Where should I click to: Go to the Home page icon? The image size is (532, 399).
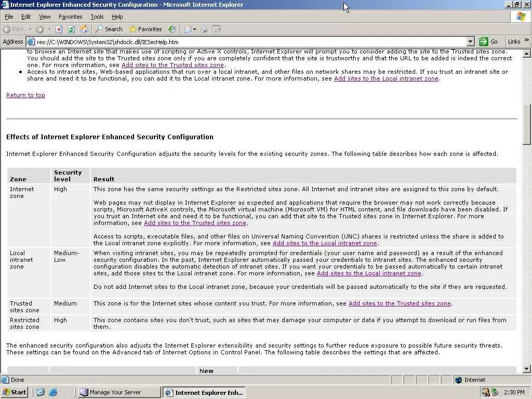[x=84, y=29]
